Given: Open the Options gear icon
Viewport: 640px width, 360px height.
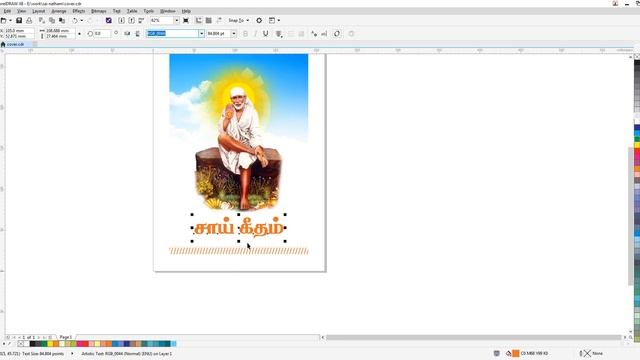Looking at the screenshot, I should pyautogui.click(x=259, y=20).
